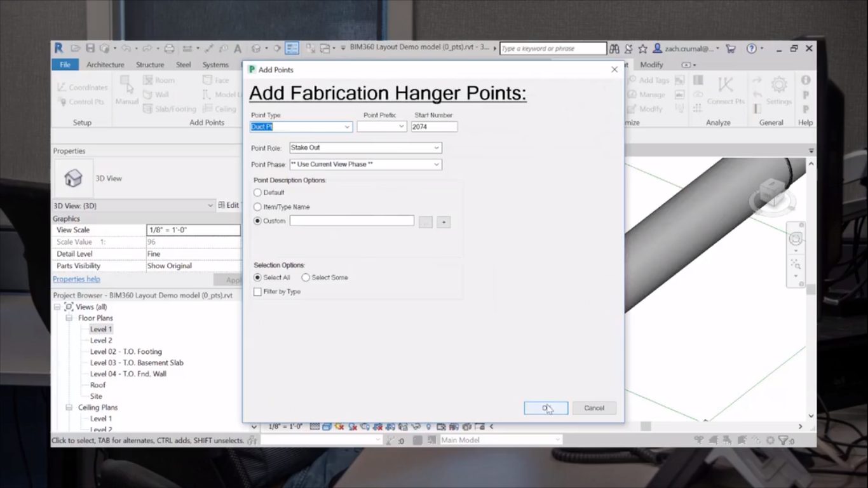Click the Manual point tool icon

tap(126, 90)
